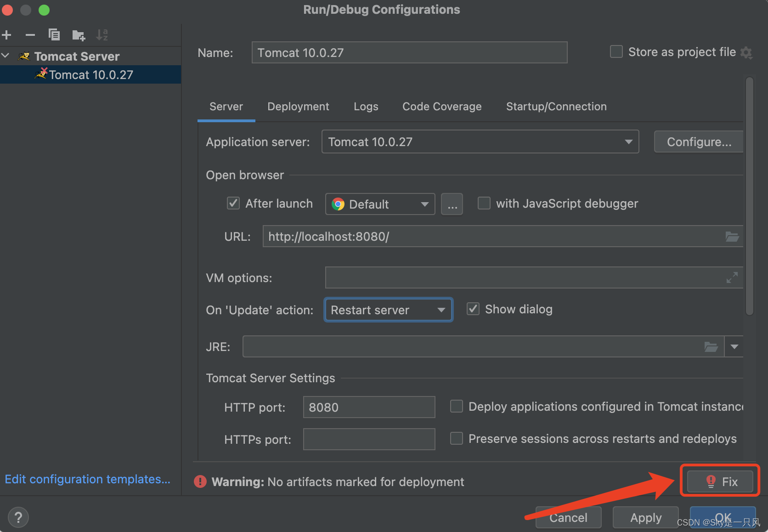Switch to the Server tab

pyautogui.click(x=226, y=107)
